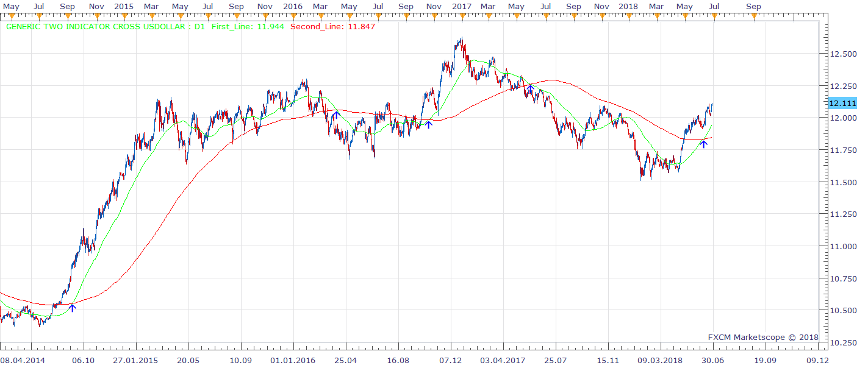
Task: Click the blue cross arrow near June 2018
Action: [x=703, y=144]
